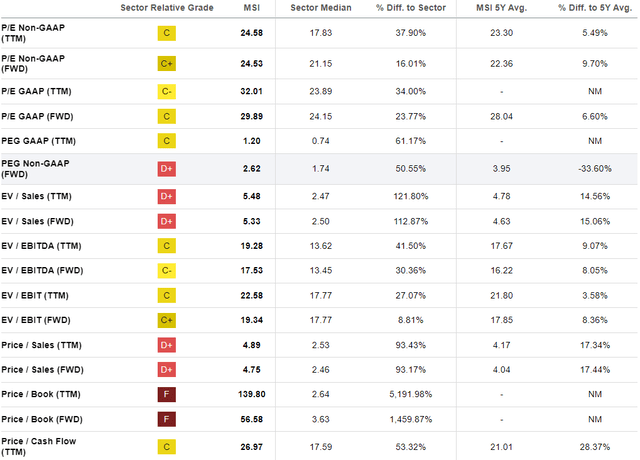Click the % Diff. to Sector column header

tap(411, 8)
